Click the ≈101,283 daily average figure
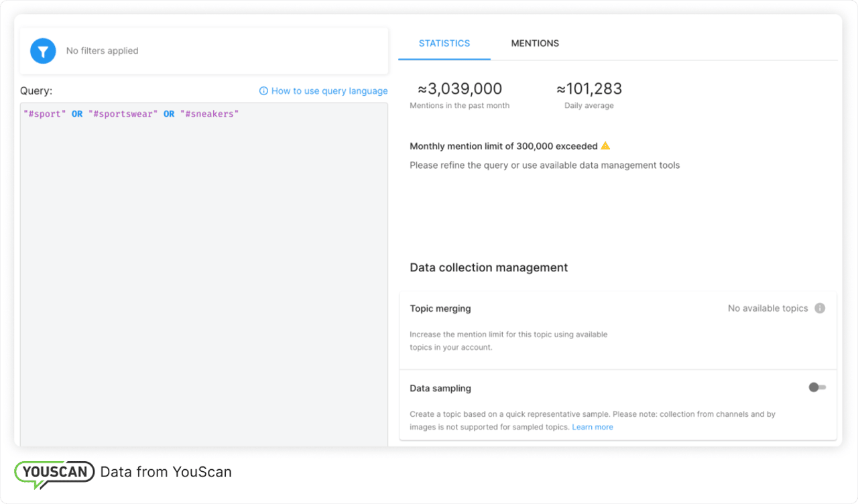 (x=589, y=88)
